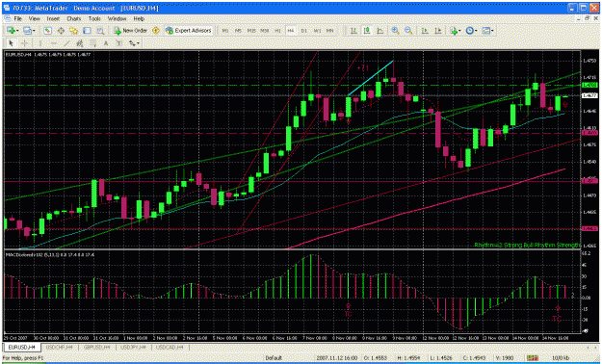Switch chart to Line Chart style
This screenshot has width=602, height=364.
pyautogui.click(x=380, y=31)
